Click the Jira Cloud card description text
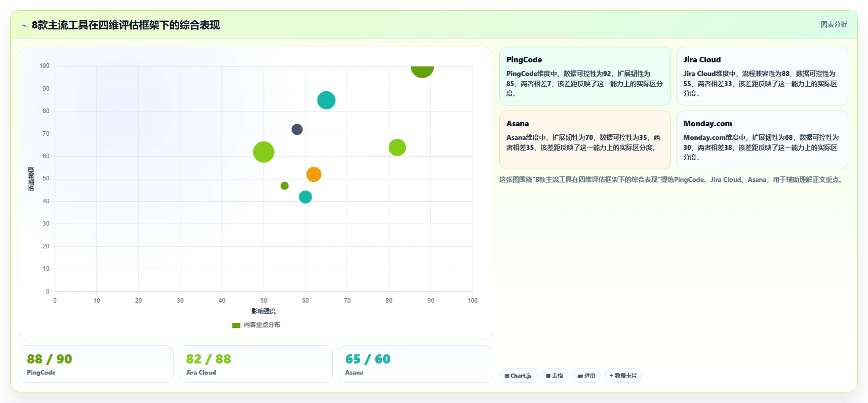 pyautogui.click(x=761, y=84)
